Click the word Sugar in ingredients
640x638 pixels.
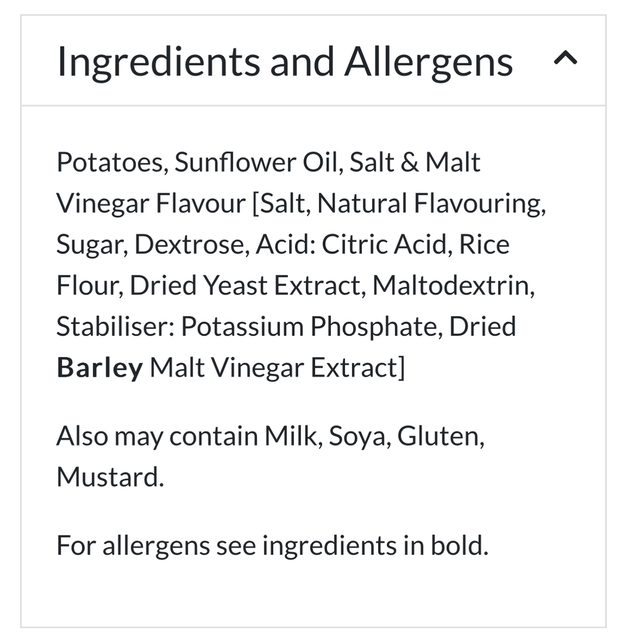point(88,245)
